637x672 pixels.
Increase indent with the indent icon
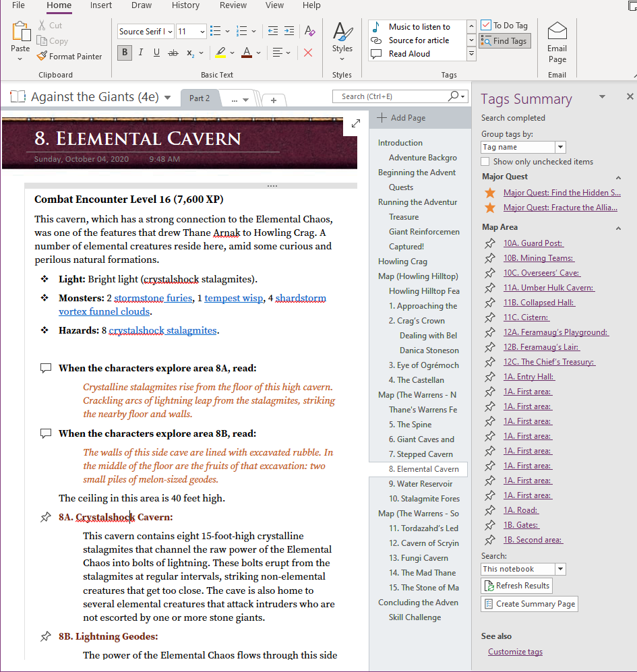289,31
